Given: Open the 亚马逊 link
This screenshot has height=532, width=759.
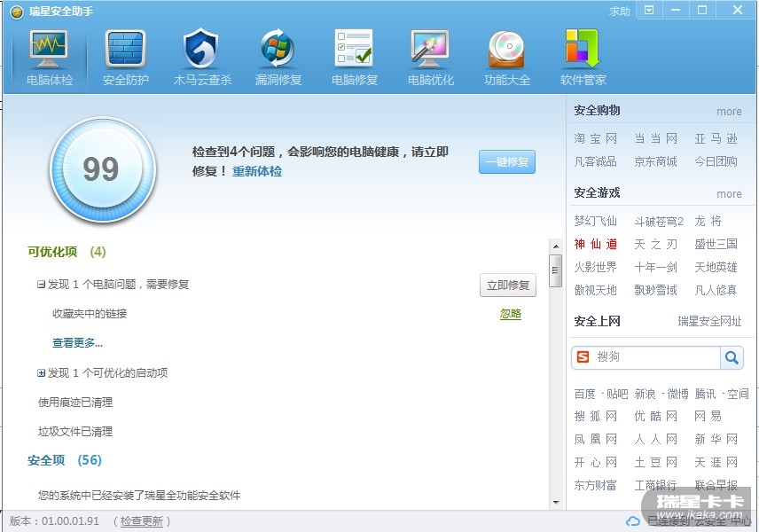Looking at the screenshot, I should click(716, 139).
